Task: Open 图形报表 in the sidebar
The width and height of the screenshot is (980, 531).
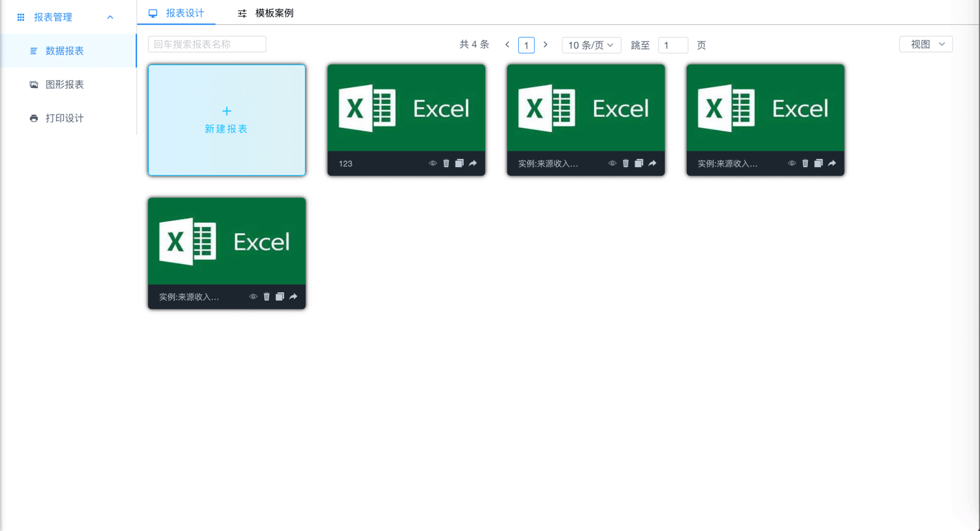Action: coord(65,85)
